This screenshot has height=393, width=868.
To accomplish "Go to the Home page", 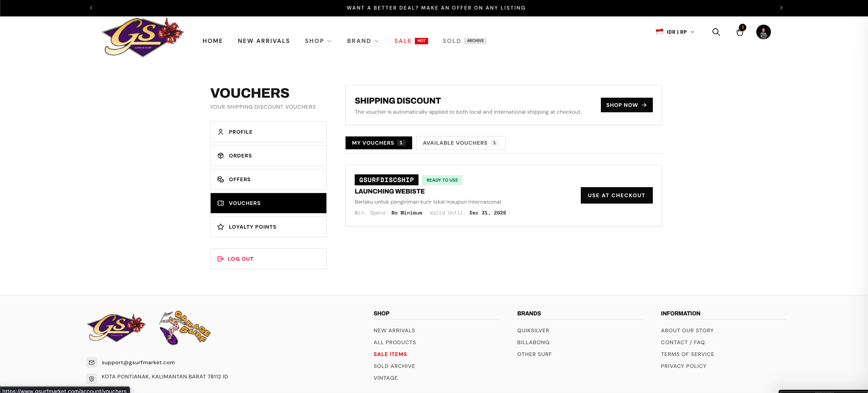I will click(213, 41).
